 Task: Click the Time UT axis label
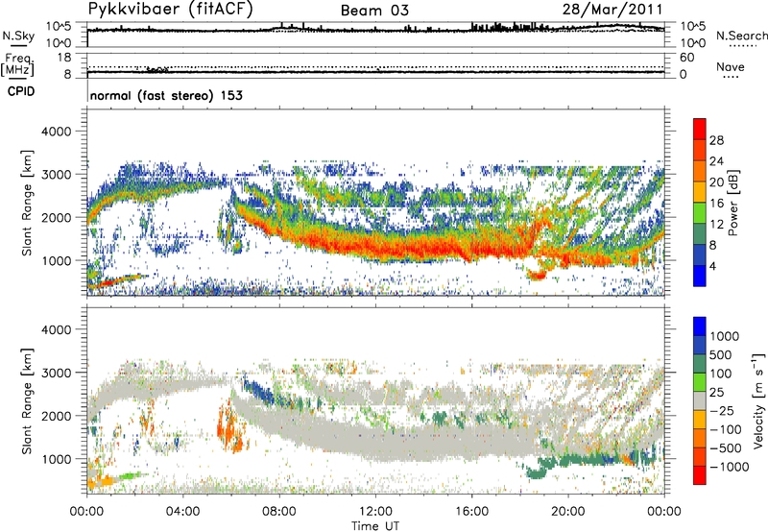[375, 526]
